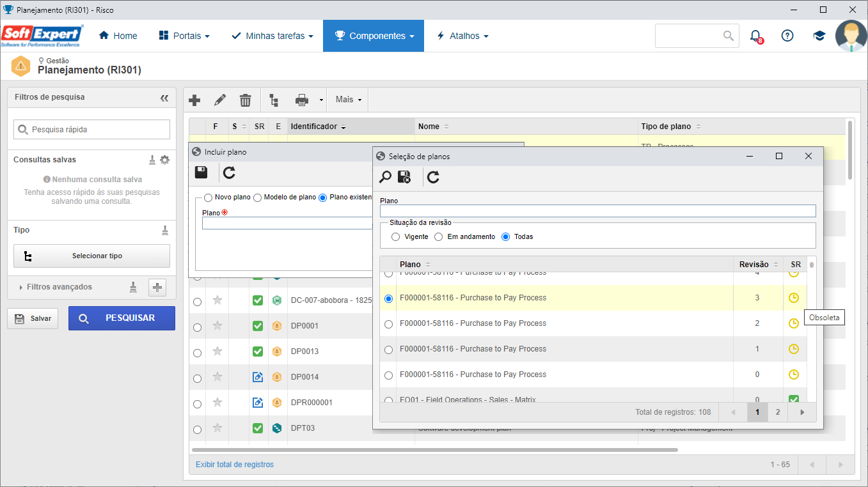Viewport: 868px width, 487px height.
Task: Click the add new record plus icon
Action: click(195, 100)
